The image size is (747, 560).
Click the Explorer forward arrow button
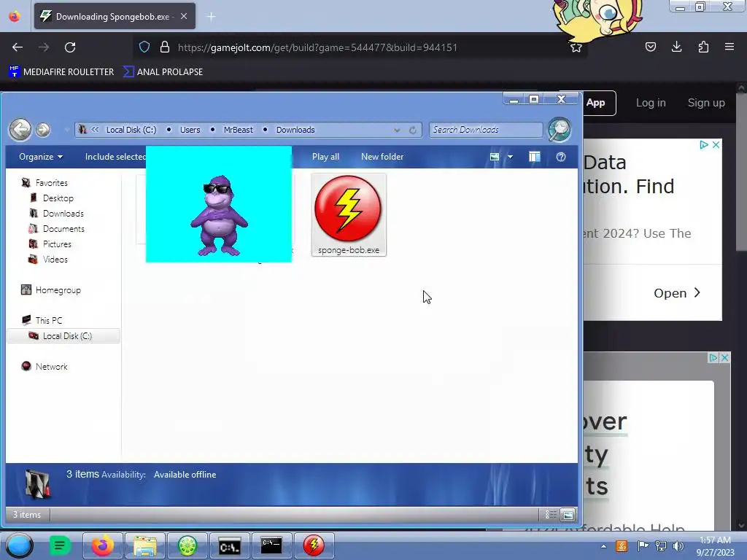point(43,130)
